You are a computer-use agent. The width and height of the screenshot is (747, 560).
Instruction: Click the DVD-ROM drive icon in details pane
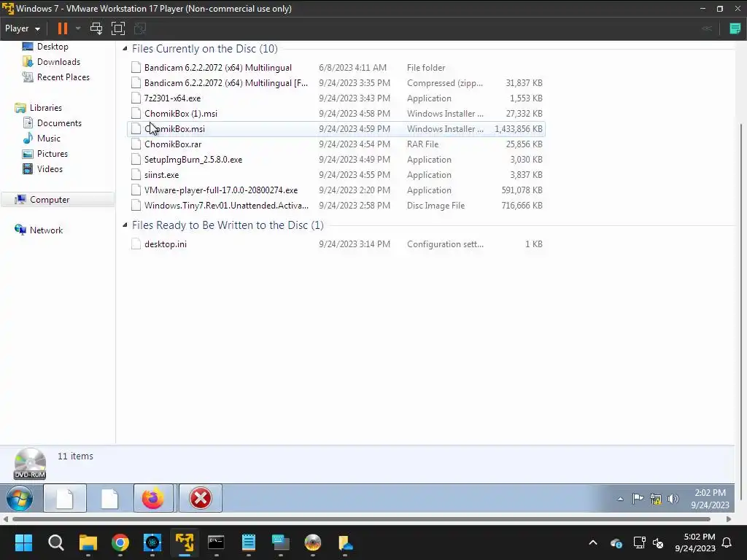[29, 463]
